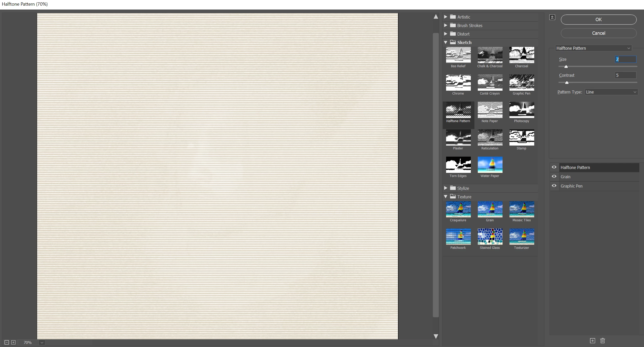Click the Size value input field

625,59
